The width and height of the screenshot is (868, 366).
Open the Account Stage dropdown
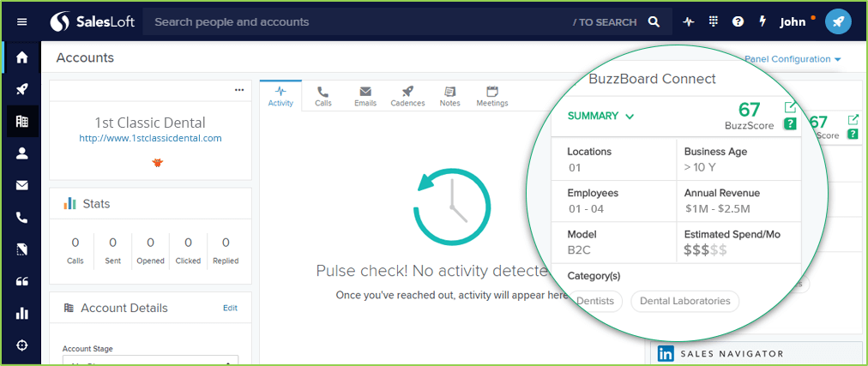[x=150, y=360]
